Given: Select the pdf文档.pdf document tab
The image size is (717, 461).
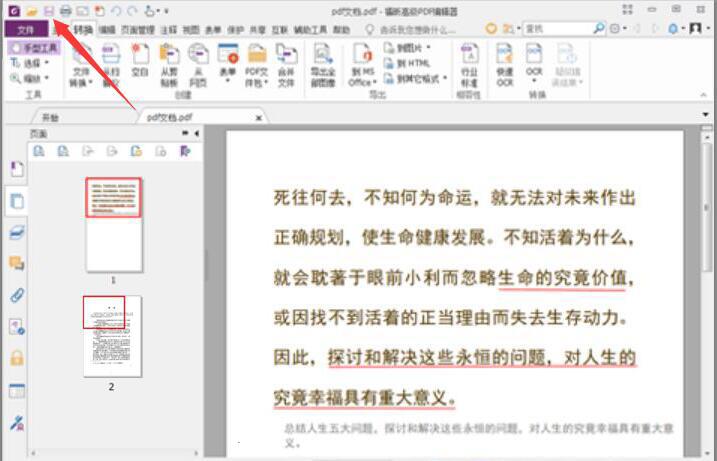Looking at the screenshot, I should pyautogui.click(x=170, y=118).
